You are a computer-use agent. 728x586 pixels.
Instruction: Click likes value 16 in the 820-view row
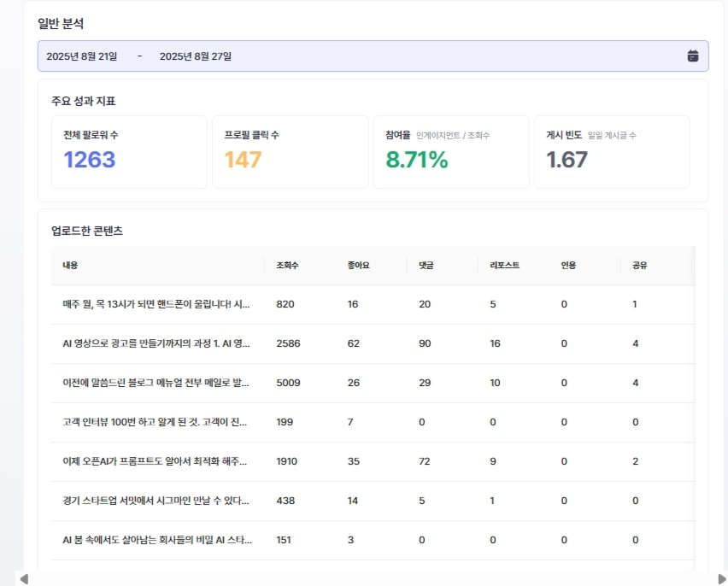click(x=352, y=304)
